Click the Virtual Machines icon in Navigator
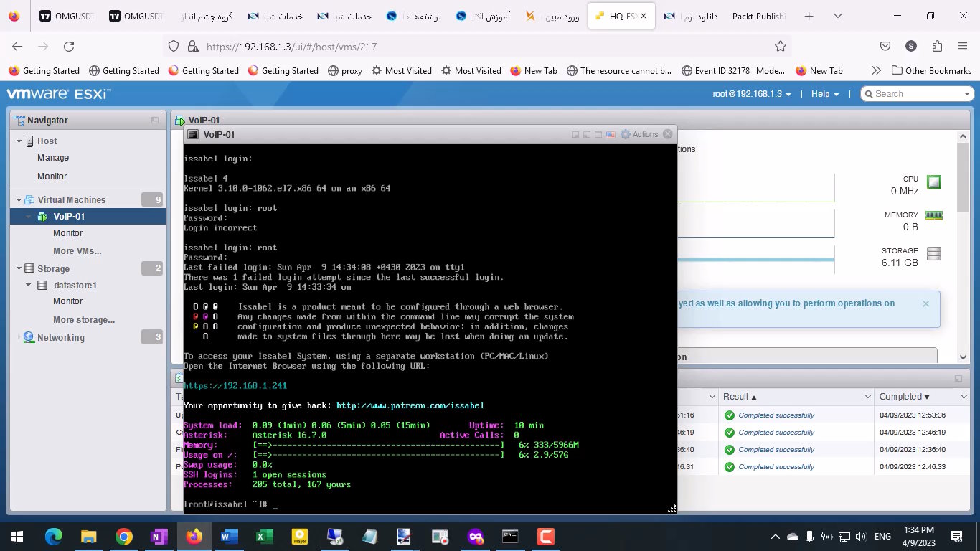Screen dimensions: 980x551 click(x=30, y=199)
